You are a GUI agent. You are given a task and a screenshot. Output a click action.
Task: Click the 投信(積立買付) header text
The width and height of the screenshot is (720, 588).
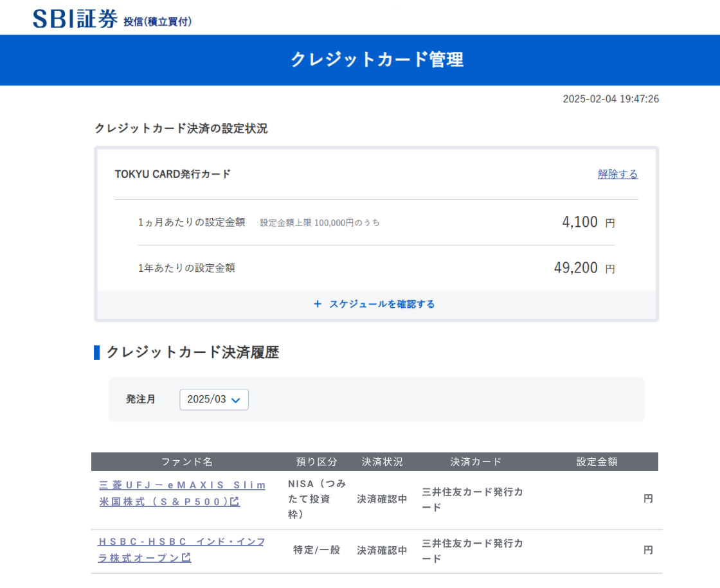click(x=157, y=22)
